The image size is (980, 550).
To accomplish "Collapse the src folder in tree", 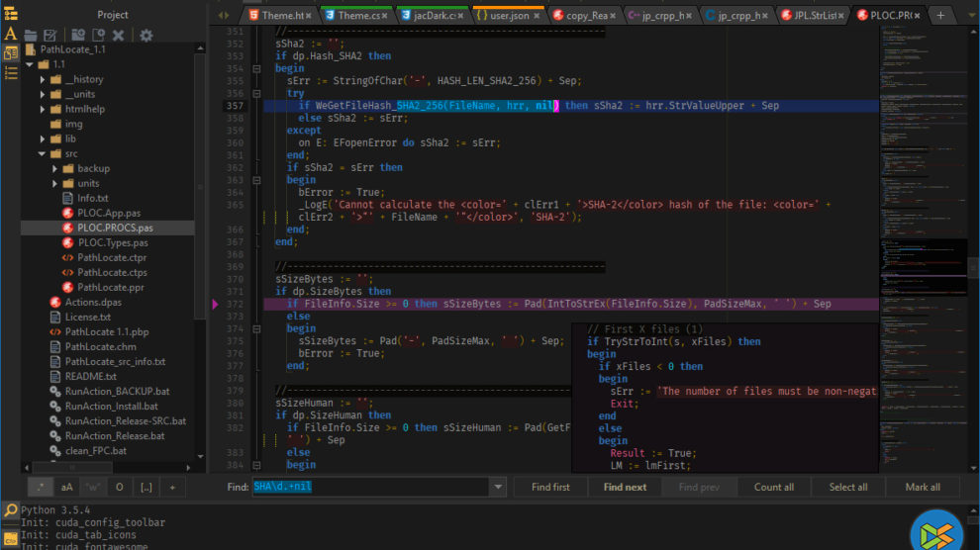I will [x=43, y=153].
